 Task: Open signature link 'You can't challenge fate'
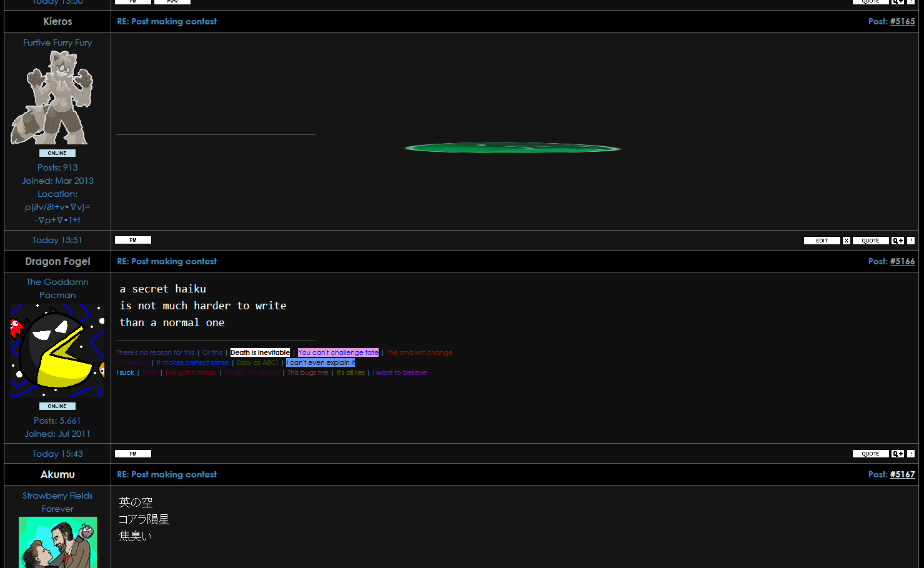tap(338, 352)
